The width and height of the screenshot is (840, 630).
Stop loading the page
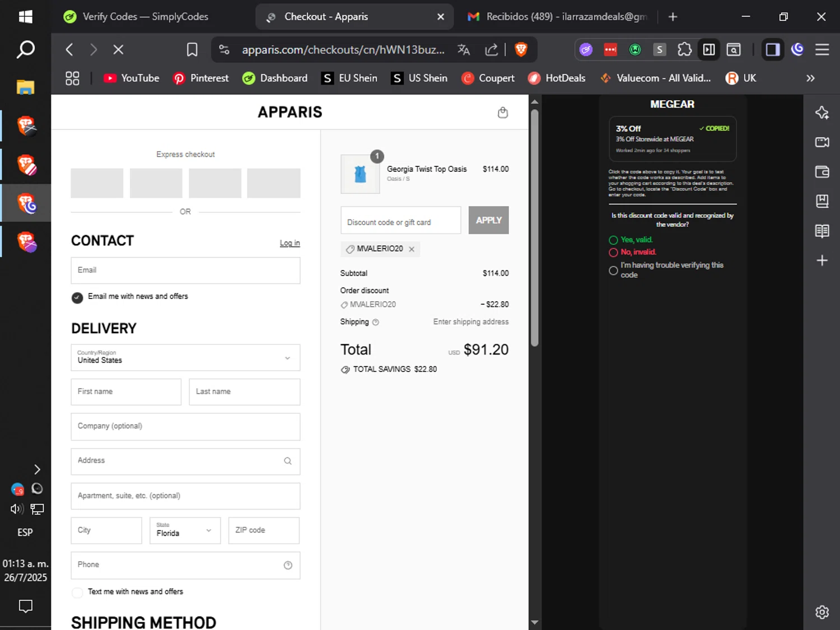[x=118, y=50]
